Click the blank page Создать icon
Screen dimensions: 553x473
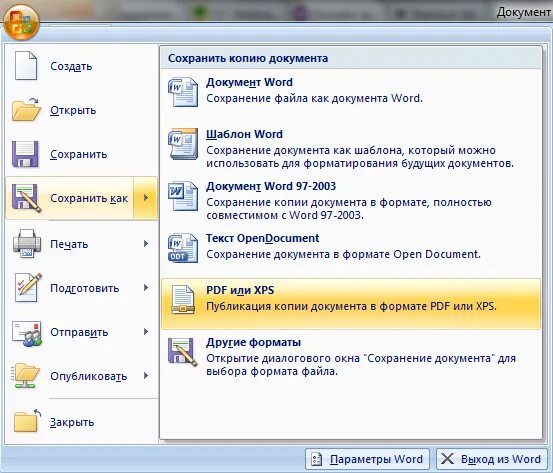[25, 65]
